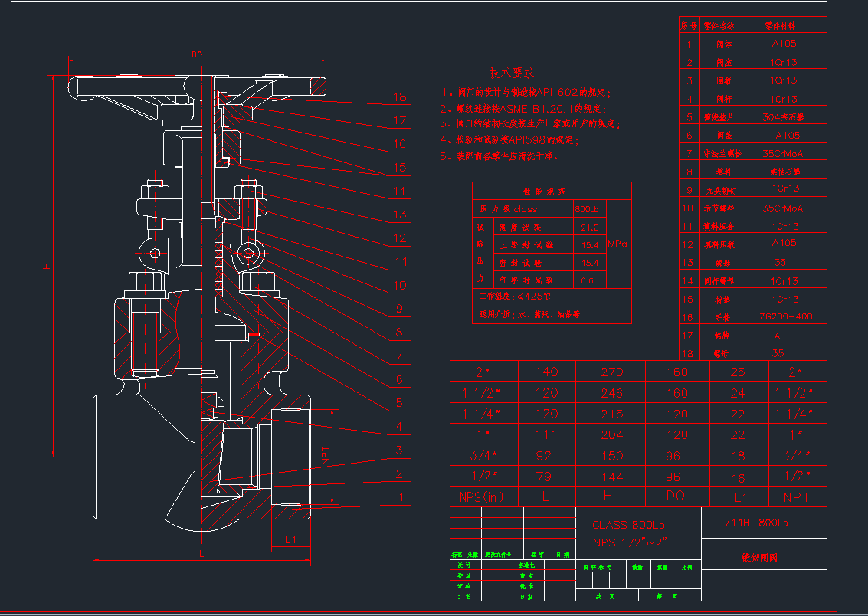This screenshot has height=616, width=868.
Task: Click the NPS(in) header cell
Action: pyautogui.click(x=483, y=496)
